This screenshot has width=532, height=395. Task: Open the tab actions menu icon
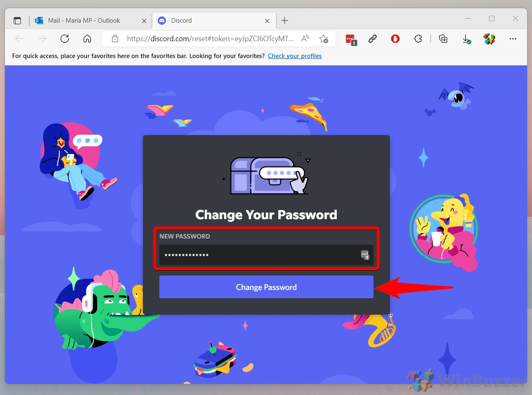tap(17, 21)
